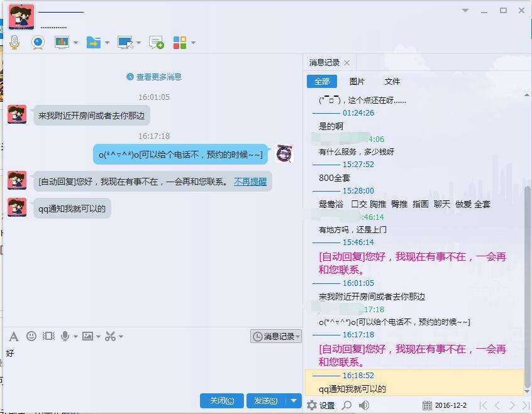532x414 pixels.
Task: Open QQ applications via the colored blocks icon
Action: pos(181,41)
